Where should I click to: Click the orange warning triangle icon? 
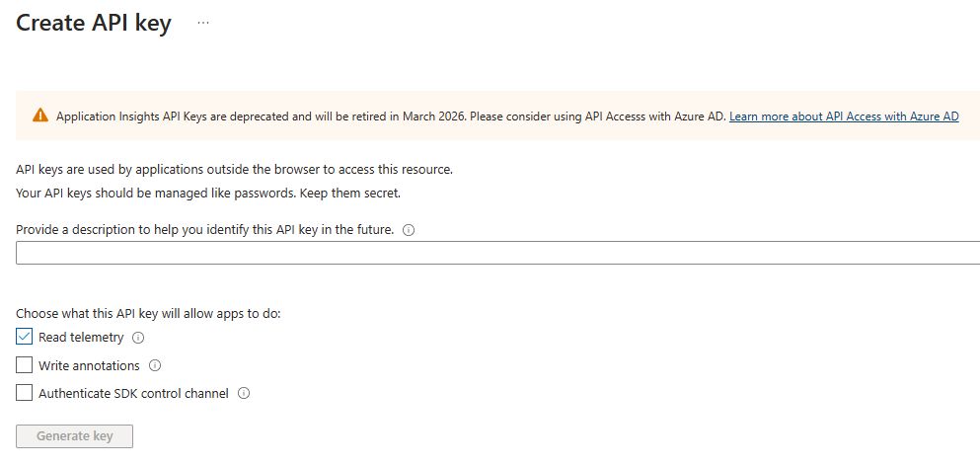pyautogui.click(x=40, y=116)
